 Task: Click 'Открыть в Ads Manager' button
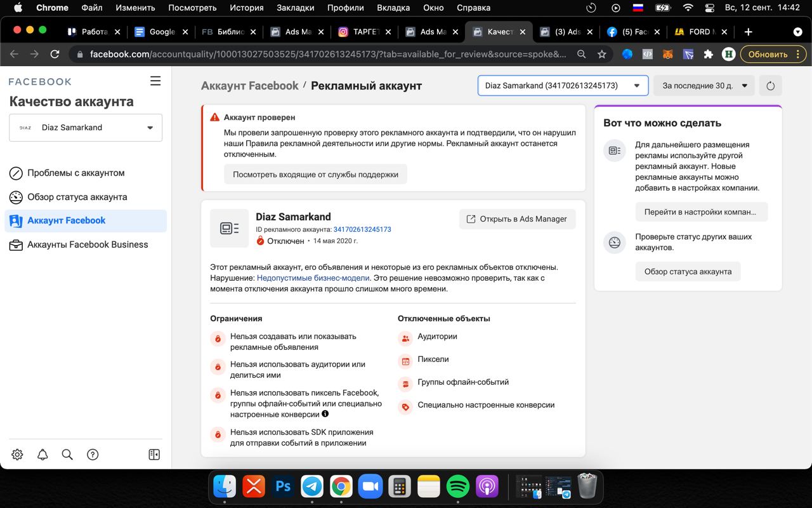pos(517,219)
